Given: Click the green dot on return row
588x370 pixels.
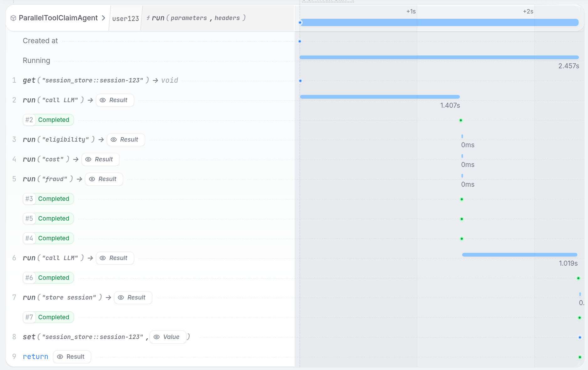Looking at the screenshot, I should [580, 357].
